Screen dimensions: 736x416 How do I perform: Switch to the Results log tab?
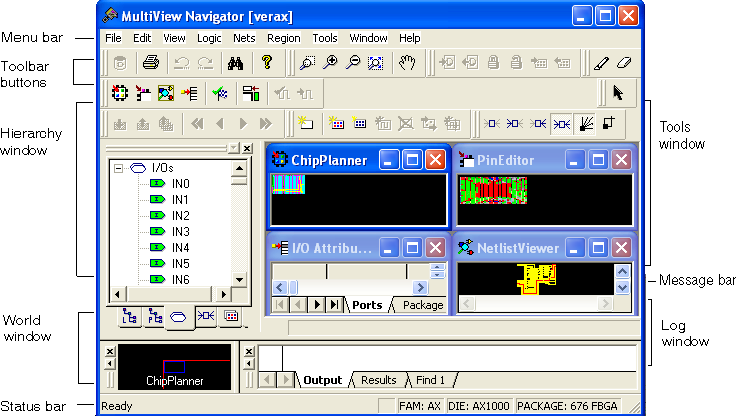pos(378,380)
